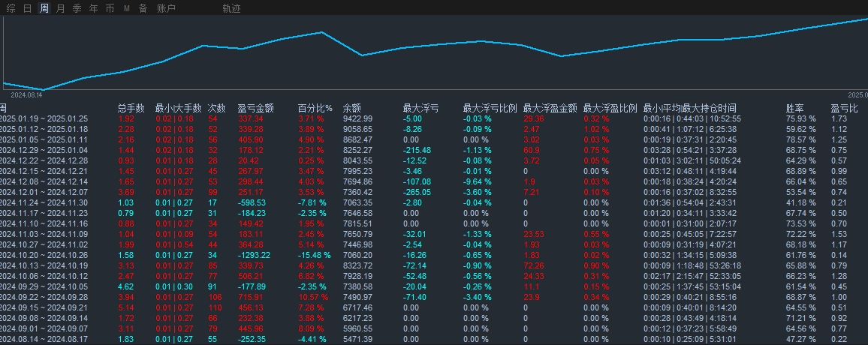The width and height of the screenshot is (868, 345).
Task: Sort by the 总手数 column header
Action: pyautogui.click(x=131, y=108)
